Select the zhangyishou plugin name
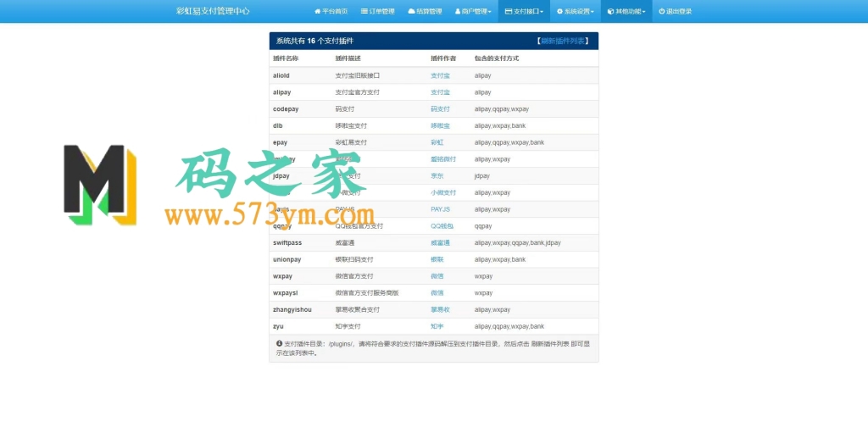Screen dimensions: 868x427 click(292, 310)
